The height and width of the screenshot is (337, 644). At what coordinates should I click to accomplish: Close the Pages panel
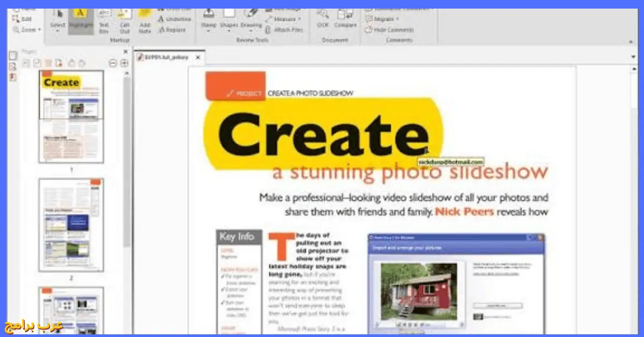tap(126, 52)
